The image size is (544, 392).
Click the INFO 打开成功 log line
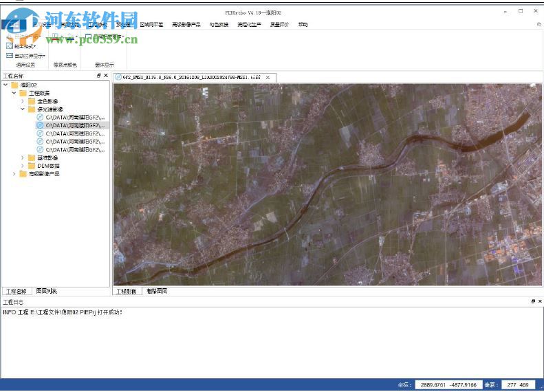coord(63,312)
